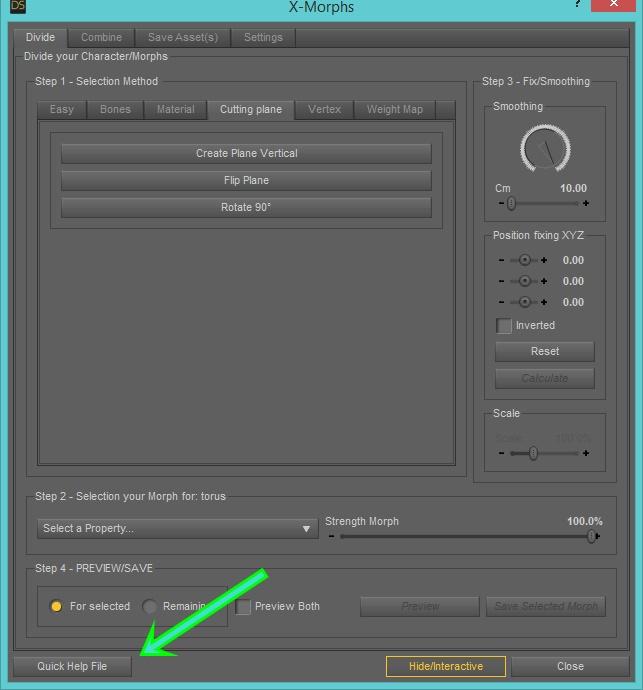This screenshot has width=643, height=690.
Task: Choose the Material selection method tab
Action: point(176,110)
